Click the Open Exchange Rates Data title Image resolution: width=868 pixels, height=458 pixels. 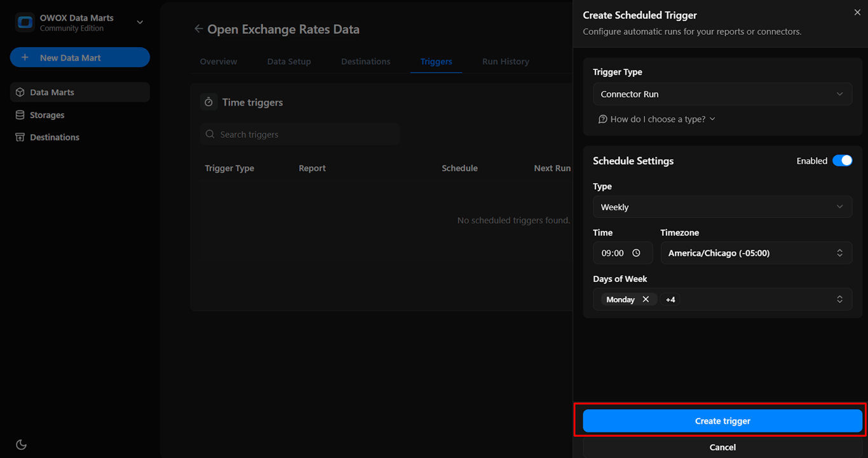pos(283,29)
